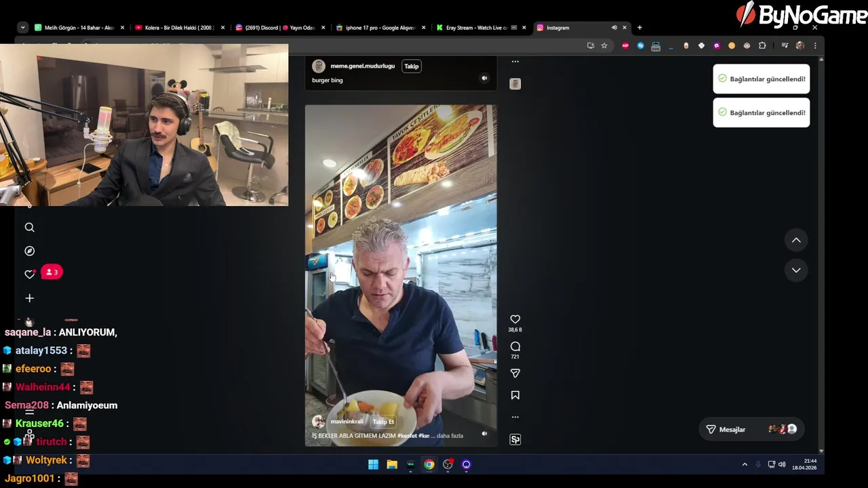This screenshot has height=488, width=868.
Task: Switch to the Eray Stream Kick tab
Action: pyautogui.click(x=480, y=28)
